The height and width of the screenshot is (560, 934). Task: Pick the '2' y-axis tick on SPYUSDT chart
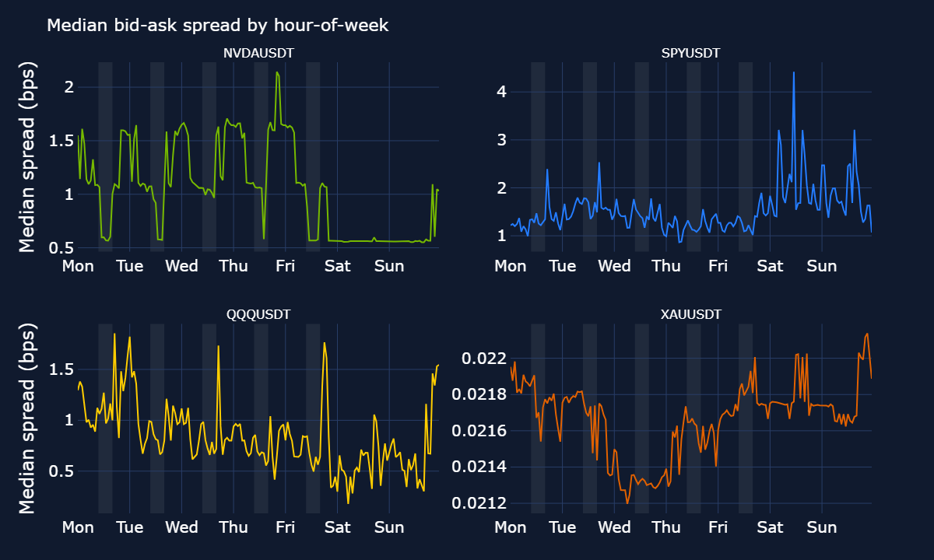click(502, 187)
